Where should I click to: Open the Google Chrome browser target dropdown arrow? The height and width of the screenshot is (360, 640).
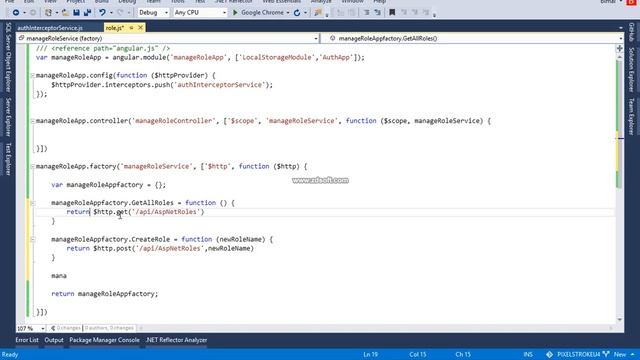tap(288, 13)
